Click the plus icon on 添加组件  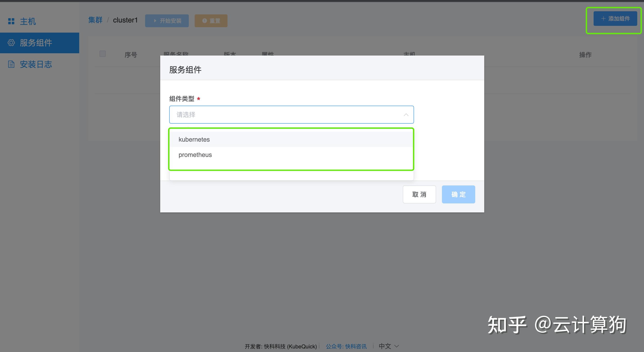click(x=603, y=18)
